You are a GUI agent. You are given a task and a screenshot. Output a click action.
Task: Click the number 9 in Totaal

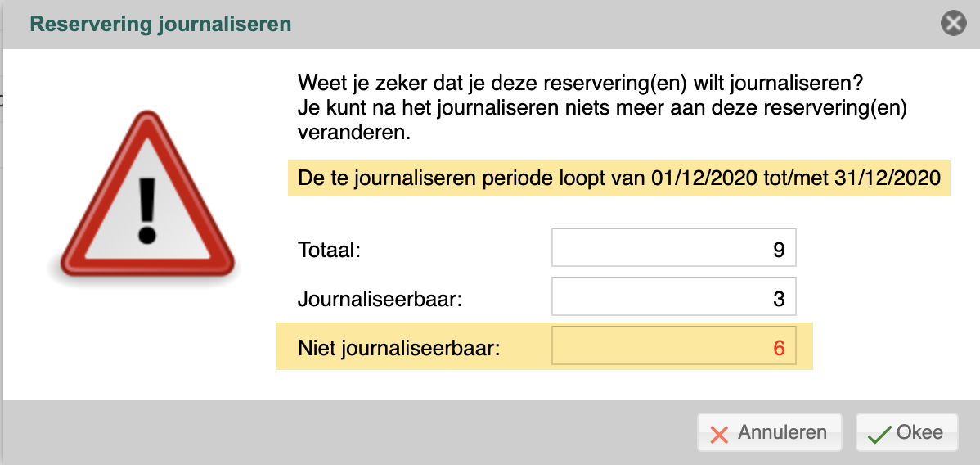pos(779,250)
